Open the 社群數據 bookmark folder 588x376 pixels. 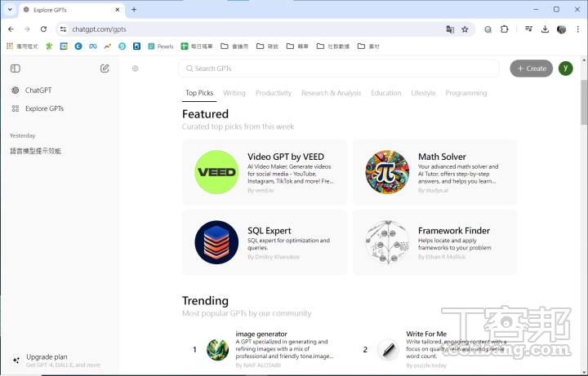[x=333, y=46]
